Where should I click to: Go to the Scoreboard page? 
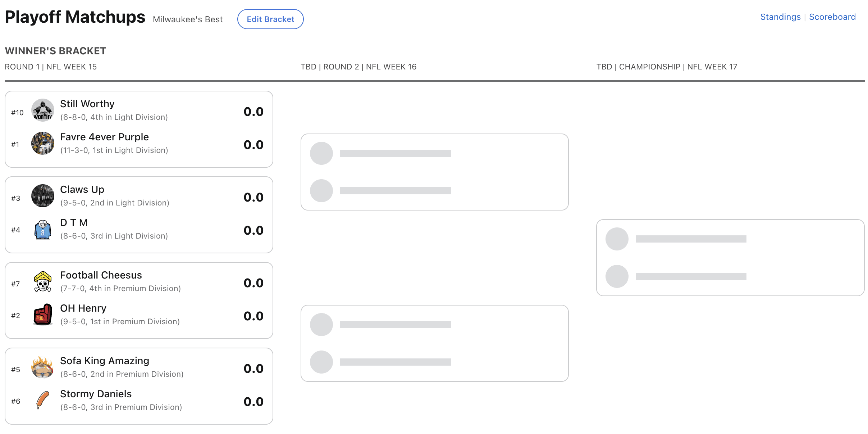832,17
